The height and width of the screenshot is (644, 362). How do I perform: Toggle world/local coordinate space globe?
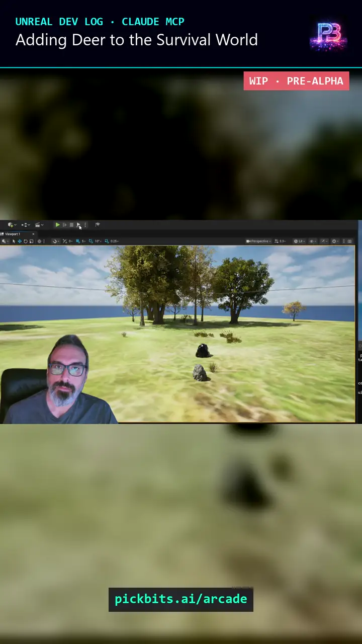(39, 241)
